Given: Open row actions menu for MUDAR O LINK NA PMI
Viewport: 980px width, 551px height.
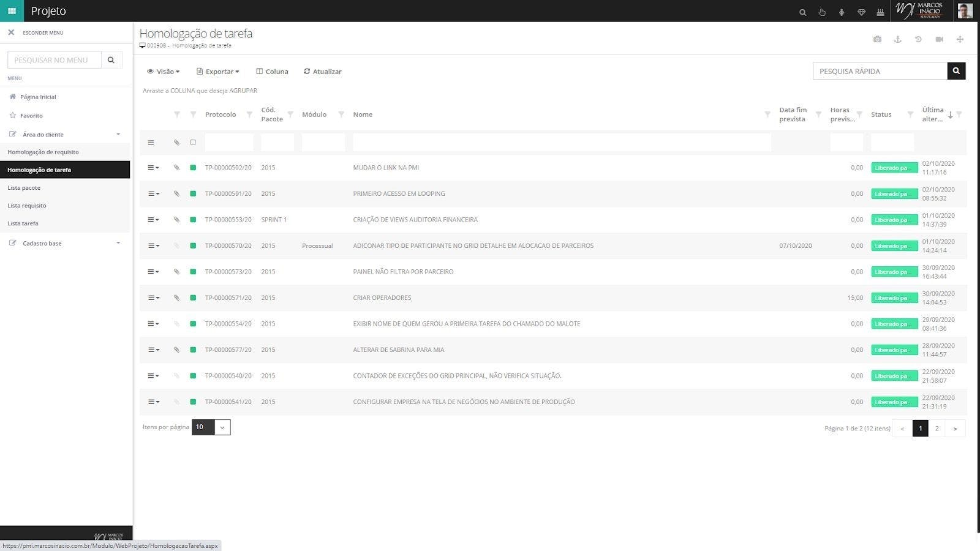Looking at the screenshot, I should tap(153, 168).
